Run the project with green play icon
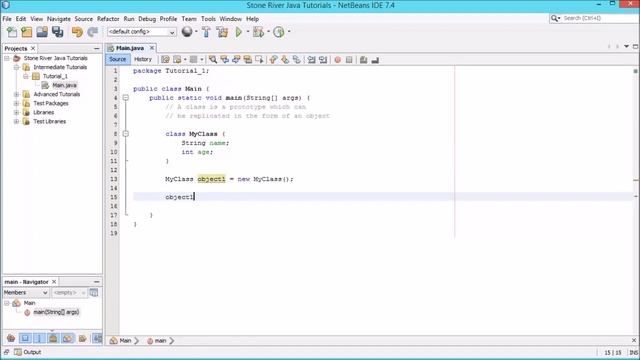Screen dimensions: 640x360 pos(239,32)
